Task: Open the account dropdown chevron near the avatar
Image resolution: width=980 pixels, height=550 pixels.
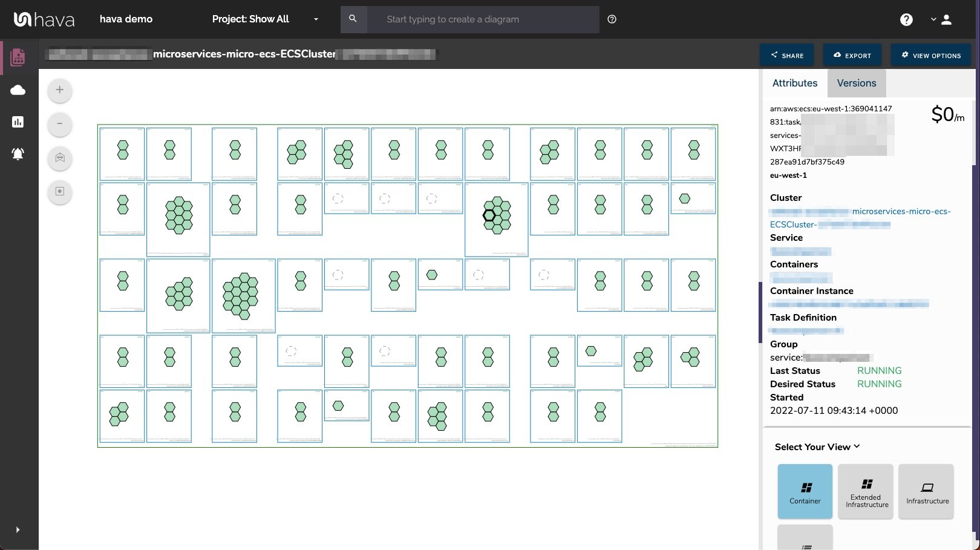Action: click(x=933, y=19)
